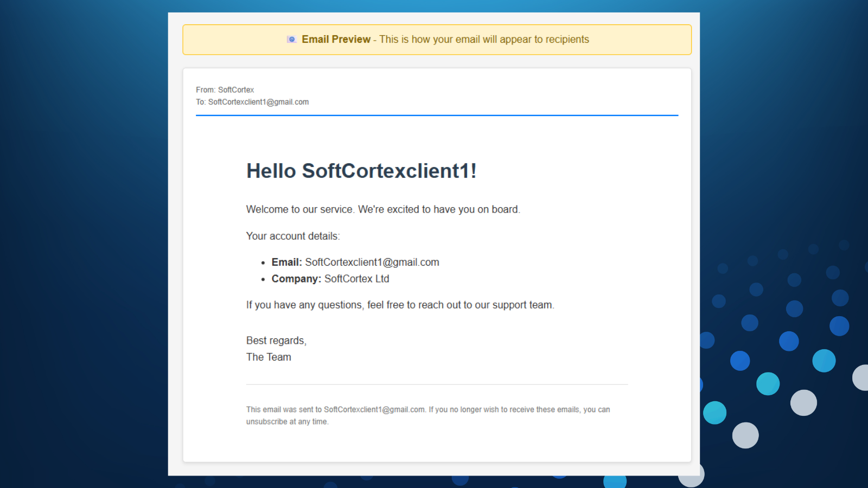Select the Email Preview banner label
The width and height of the screenshot is (868, 488).
coord(336,39)
